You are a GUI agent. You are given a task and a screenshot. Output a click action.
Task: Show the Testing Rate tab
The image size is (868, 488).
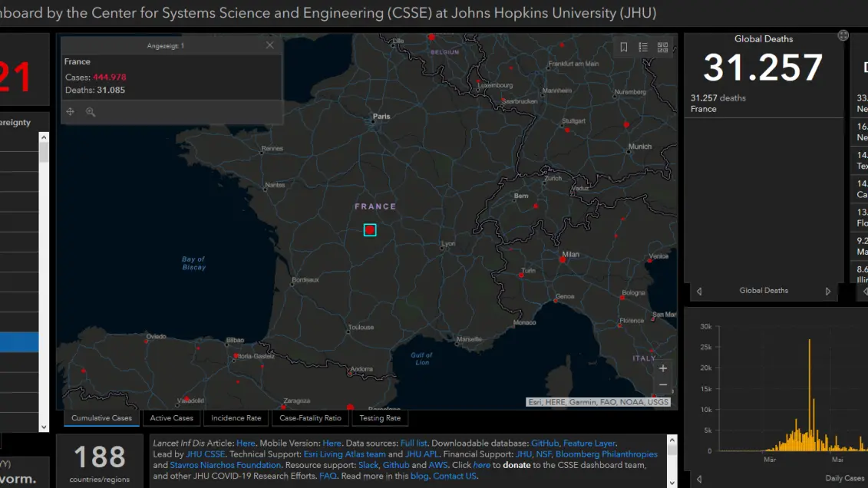click(379, 418)
